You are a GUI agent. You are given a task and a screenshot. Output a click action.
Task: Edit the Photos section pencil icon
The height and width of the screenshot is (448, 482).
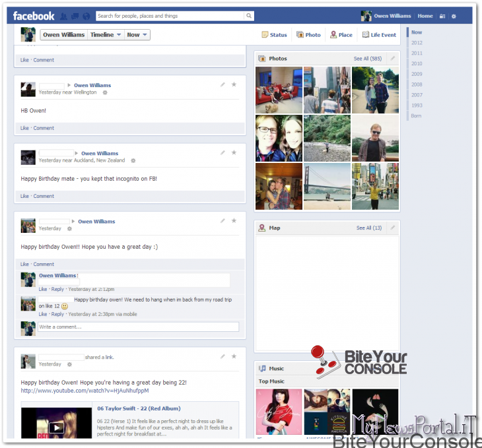point(393,58)
